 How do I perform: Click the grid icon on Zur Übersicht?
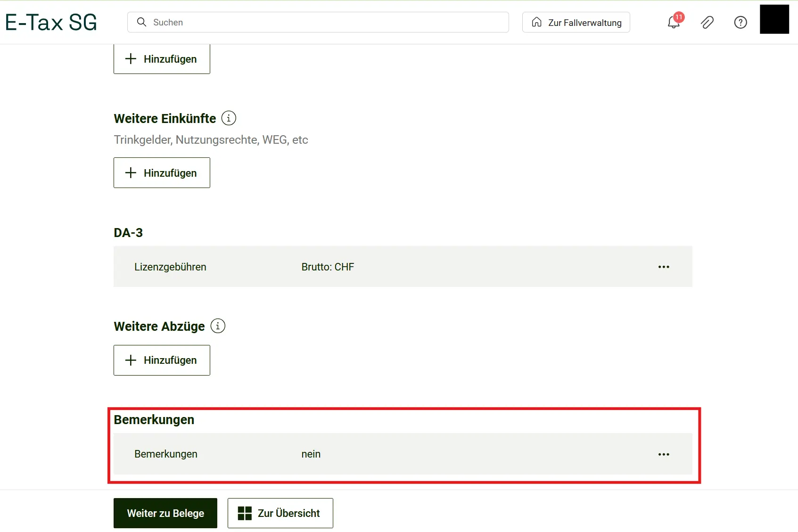(x=245, y=513)
